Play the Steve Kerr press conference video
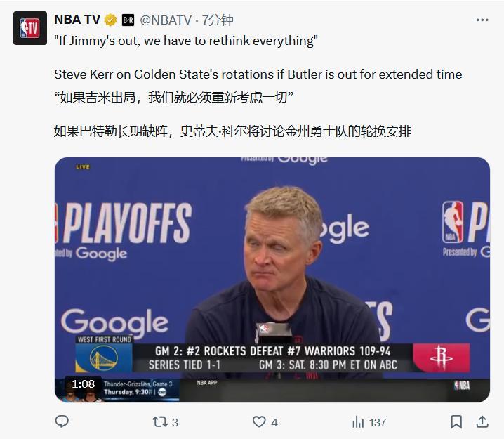Screen dimensions: 504x439 point(272,280)
